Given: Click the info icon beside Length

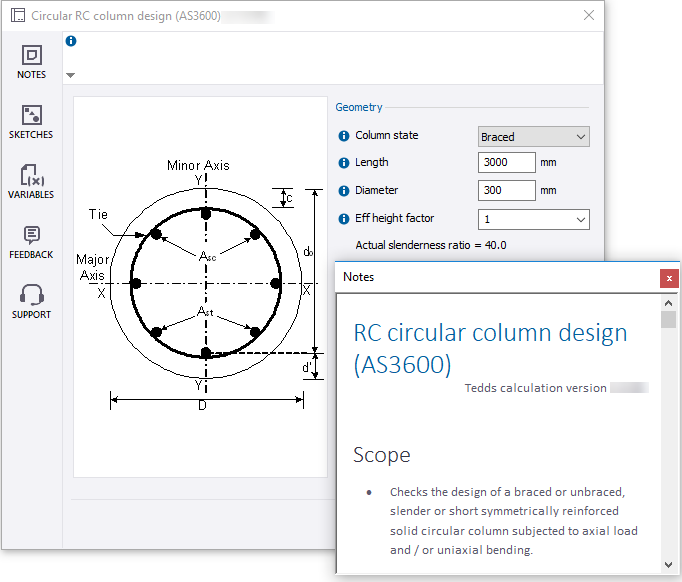Looking at the screenshot, I should [344, 163].
